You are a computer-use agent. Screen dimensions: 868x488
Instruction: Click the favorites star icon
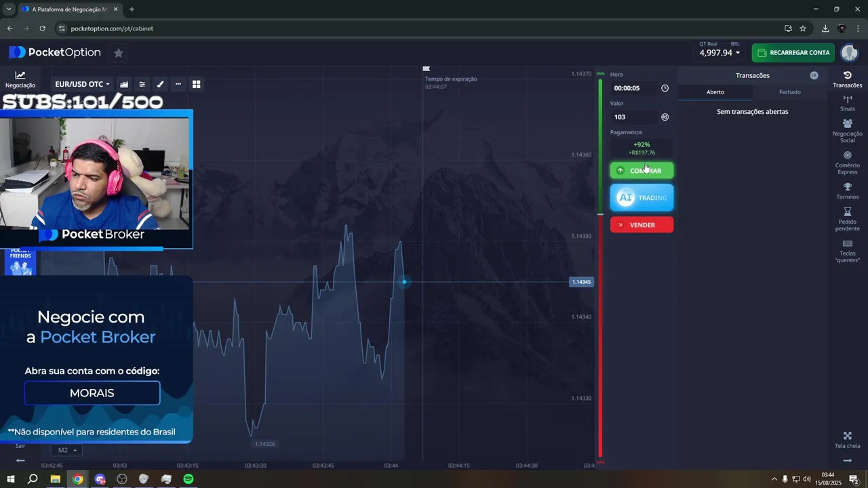pos(118,53)
